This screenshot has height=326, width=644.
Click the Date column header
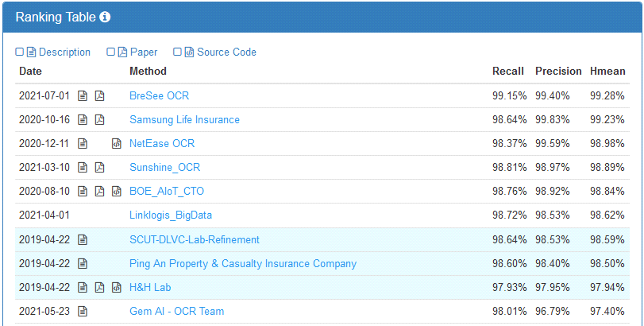pos(30,71)
